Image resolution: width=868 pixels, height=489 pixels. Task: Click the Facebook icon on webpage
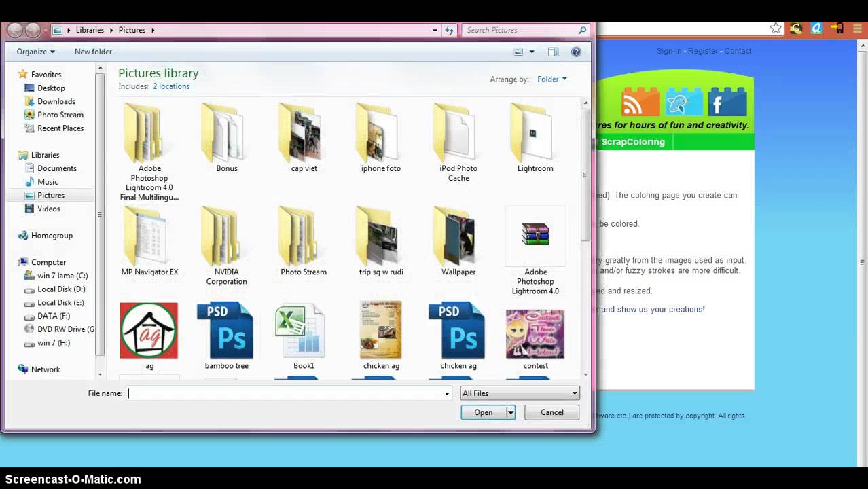coord(727,102)
